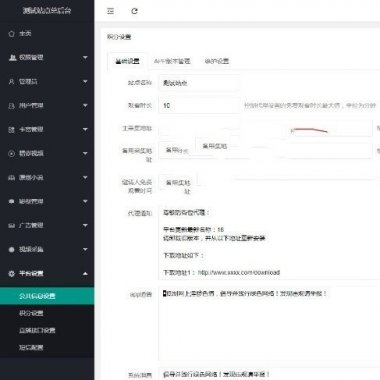The width and height of the screenshot is (380, 380).
Task: Expand arrow on the play-circle icon row
Action: (85, 154)
